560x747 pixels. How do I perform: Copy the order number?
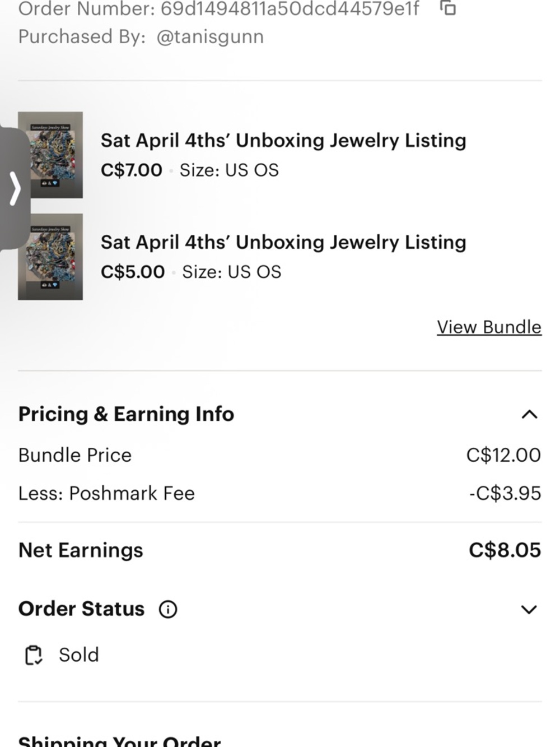(448, 8)
